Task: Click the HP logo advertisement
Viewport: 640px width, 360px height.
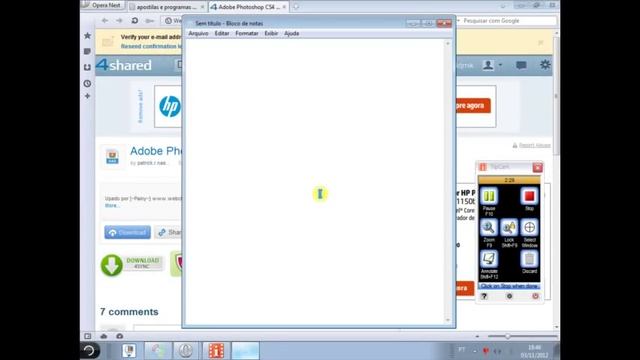Action: (169, 107)
